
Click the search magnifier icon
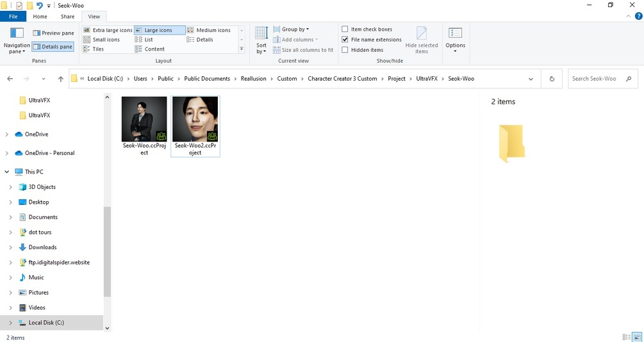click(x=629, y=78)
